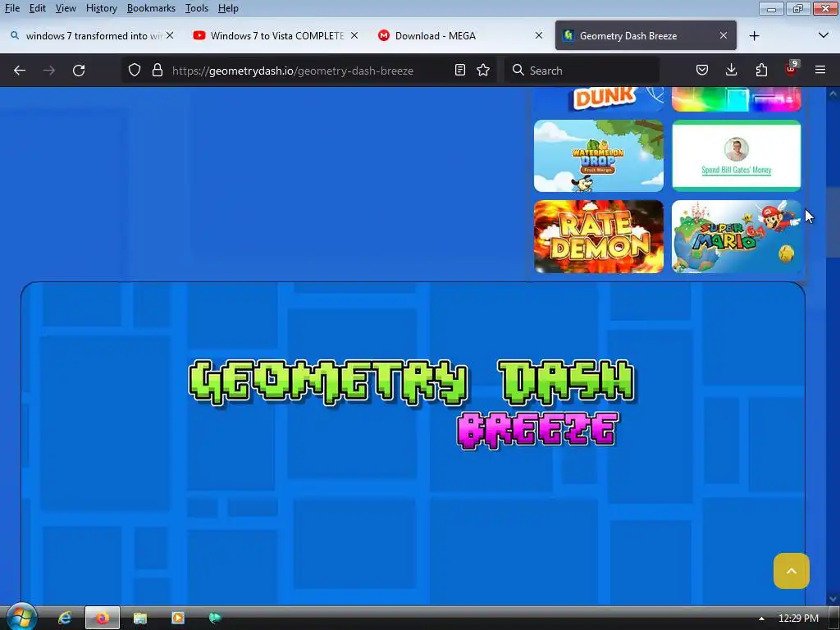Open the Pocket save icon
Image resolution: width=840 pixels, height=630 pixels.
pos(702,71)
